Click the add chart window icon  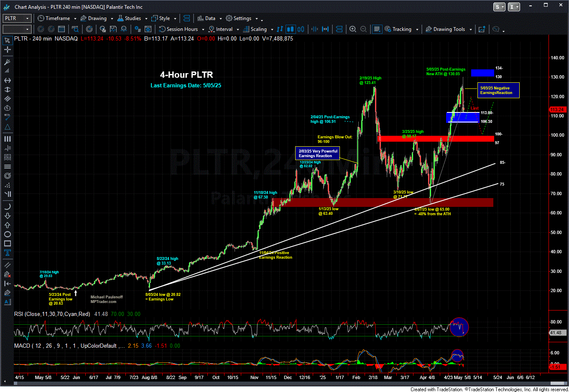(x=482, y=29)
